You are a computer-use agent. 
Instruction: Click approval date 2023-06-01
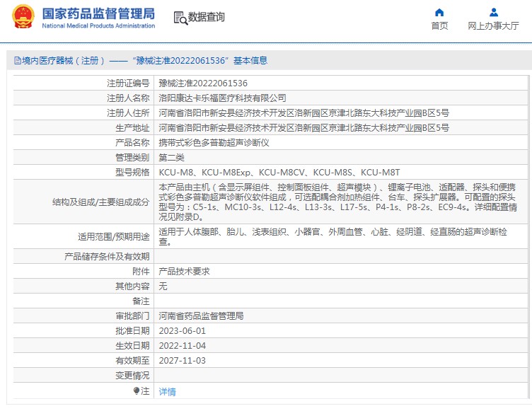(183, 331)
